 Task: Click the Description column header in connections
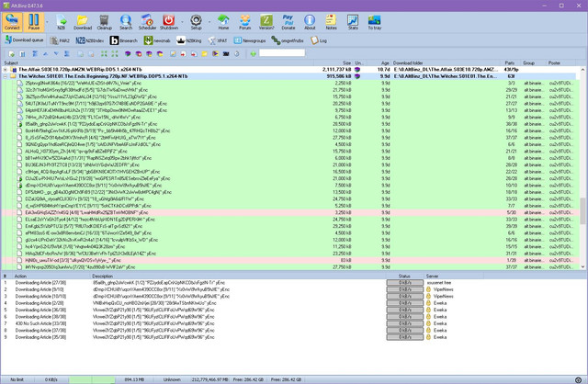click(239, 276)
